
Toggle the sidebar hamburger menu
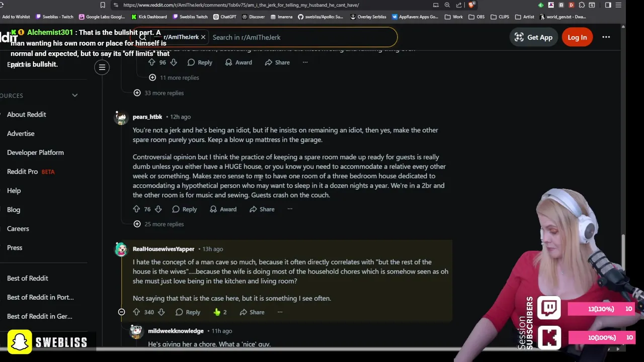tap(102, 67)
